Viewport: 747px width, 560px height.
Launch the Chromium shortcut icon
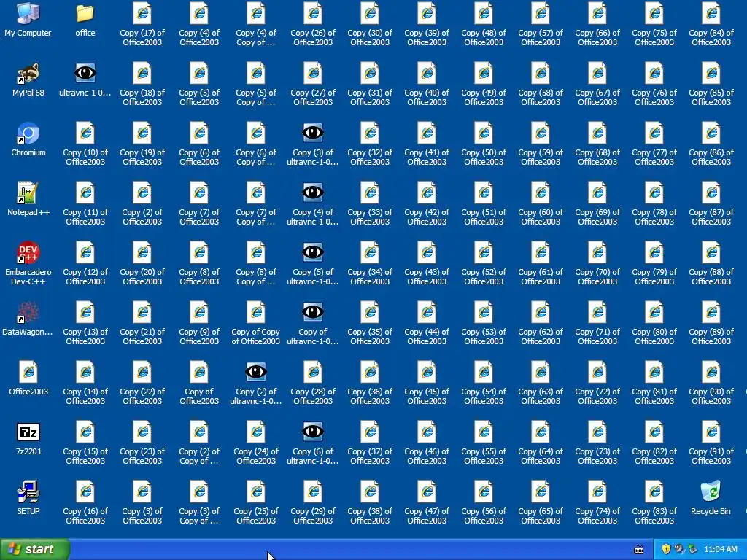tap(28, 133)
